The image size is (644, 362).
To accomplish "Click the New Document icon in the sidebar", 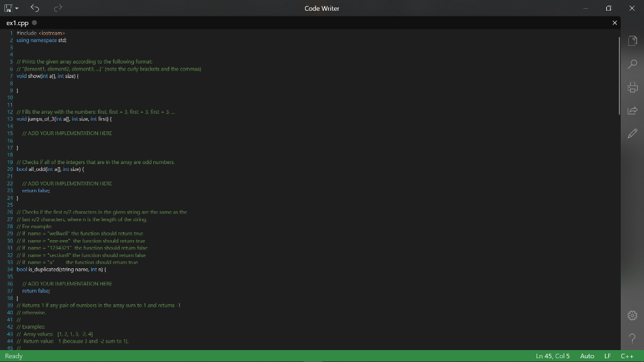I will (633, 40).
